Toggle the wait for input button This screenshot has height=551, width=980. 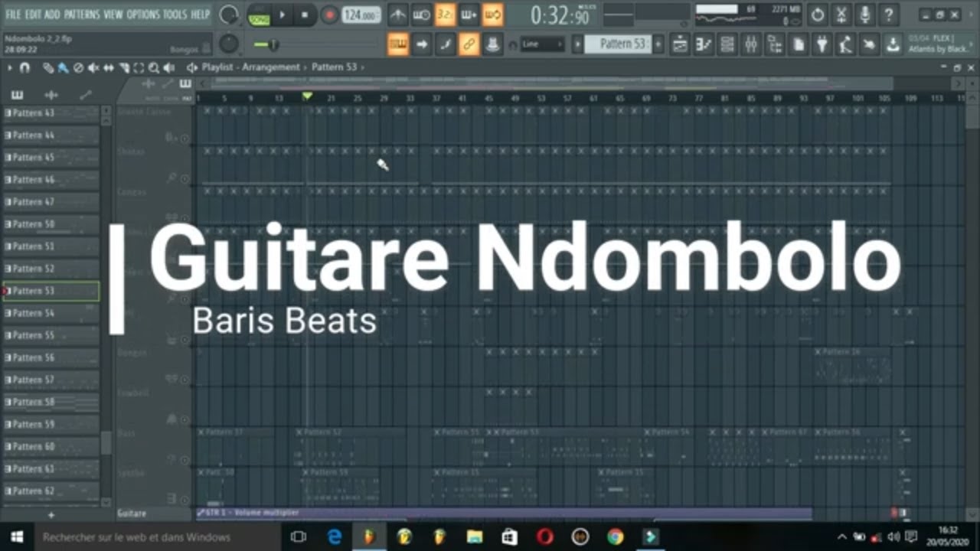(x=421, y=15)
